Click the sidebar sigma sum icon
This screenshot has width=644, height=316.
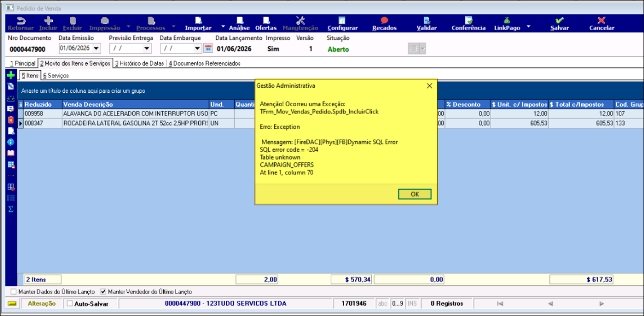10,209
